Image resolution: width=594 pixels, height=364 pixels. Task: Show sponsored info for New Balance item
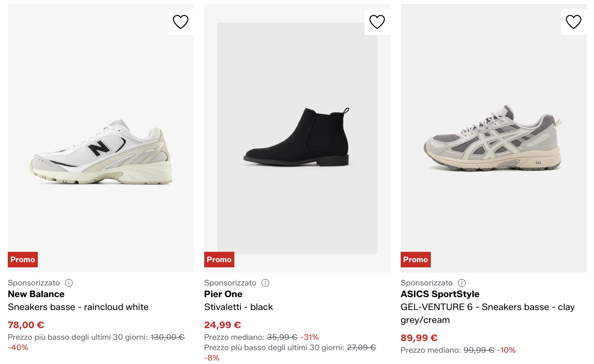[69, 283]
